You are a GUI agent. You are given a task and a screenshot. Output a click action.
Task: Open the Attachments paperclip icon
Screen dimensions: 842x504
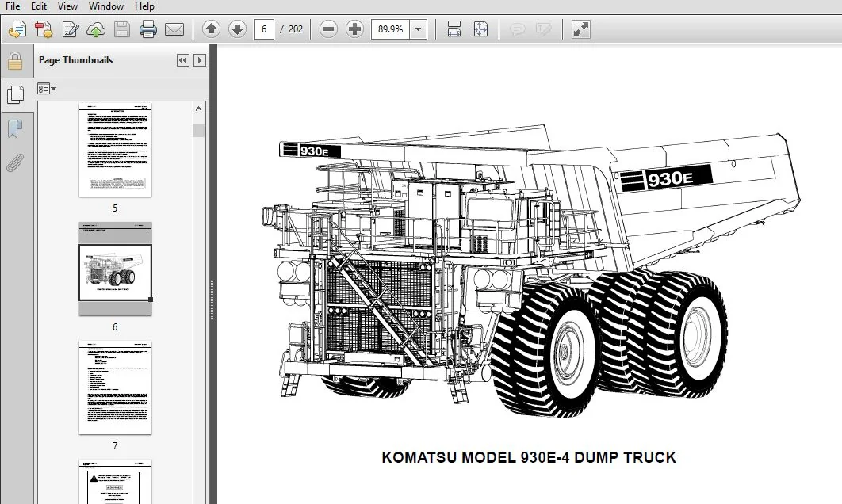click(16, 162)
